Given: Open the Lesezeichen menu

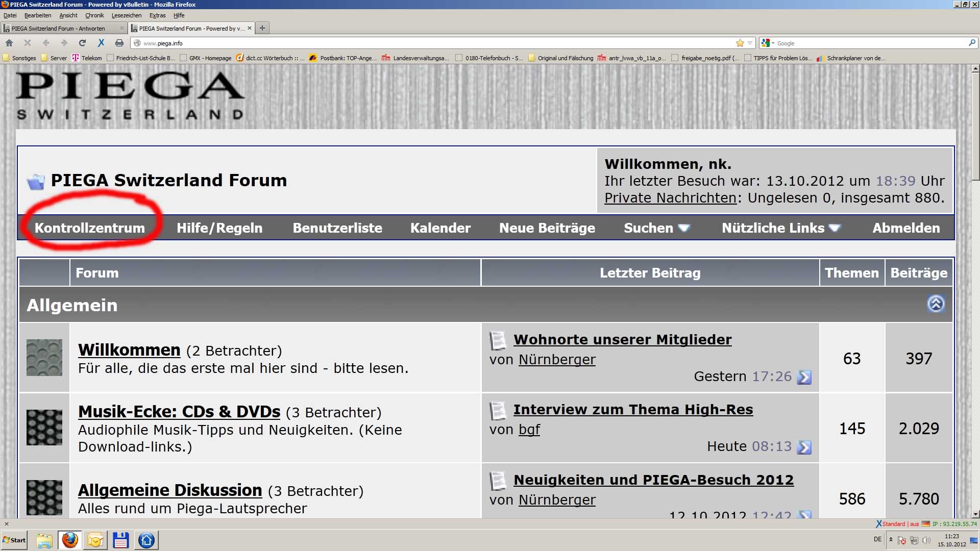Looking at the screenshot, I should pos(126,15).
